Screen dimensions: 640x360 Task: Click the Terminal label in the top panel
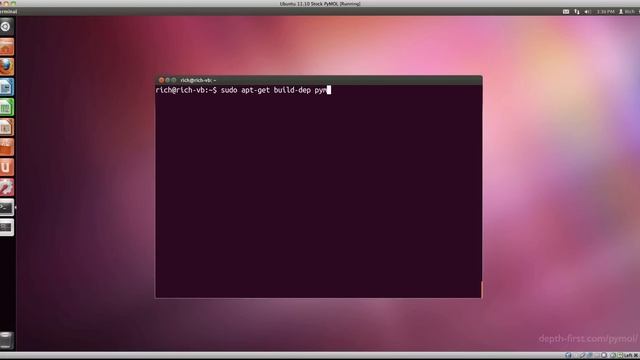tap(8, 11)
